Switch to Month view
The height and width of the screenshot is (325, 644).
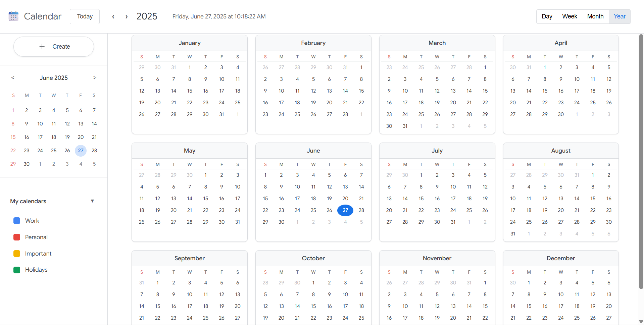coord(595,16)
